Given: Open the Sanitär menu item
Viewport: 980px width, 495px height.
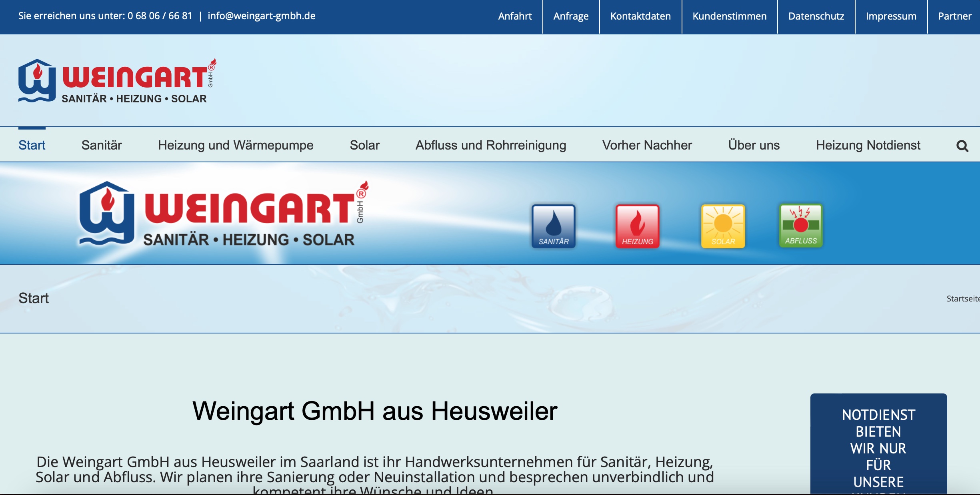Looking at the screenshot, I should pos(102,145).
